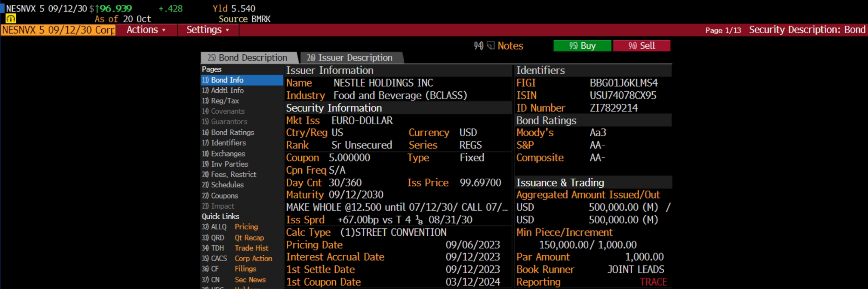Click the Iss Price value 99.69700
Viewport: 868px width, 289px height.
tap(480, 183)
